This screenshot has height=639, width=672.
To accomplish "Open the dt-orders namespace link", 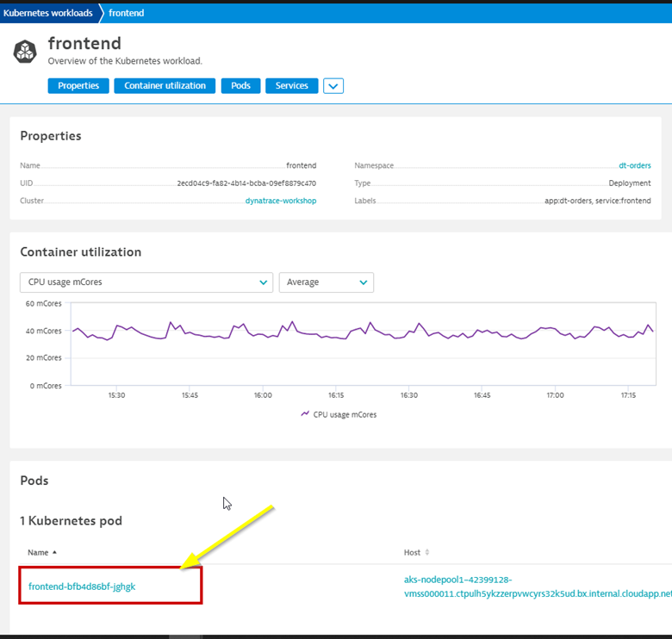I will [634, 165].
